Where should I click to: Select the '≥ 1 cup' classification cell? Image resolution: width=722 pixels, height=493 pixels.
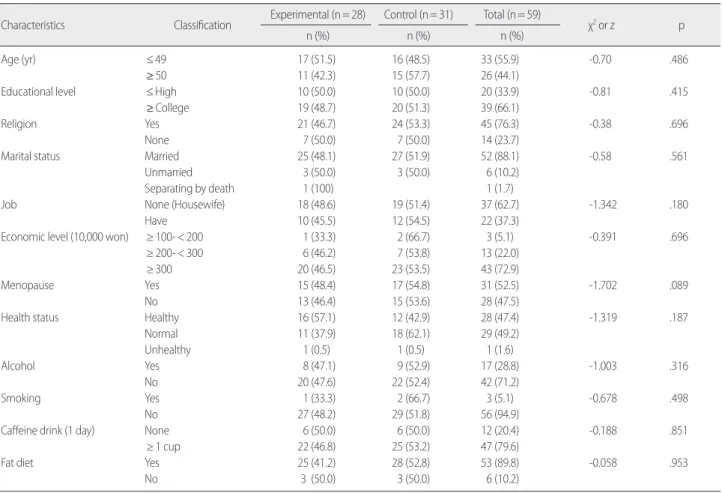tap(163, 447)
